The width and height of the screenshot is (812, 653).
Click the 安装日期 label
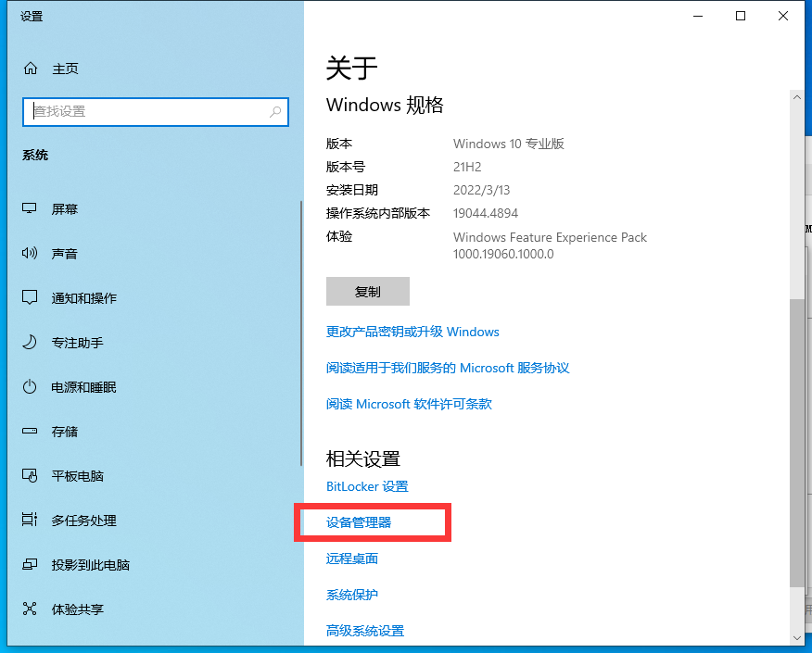point(352,191)
